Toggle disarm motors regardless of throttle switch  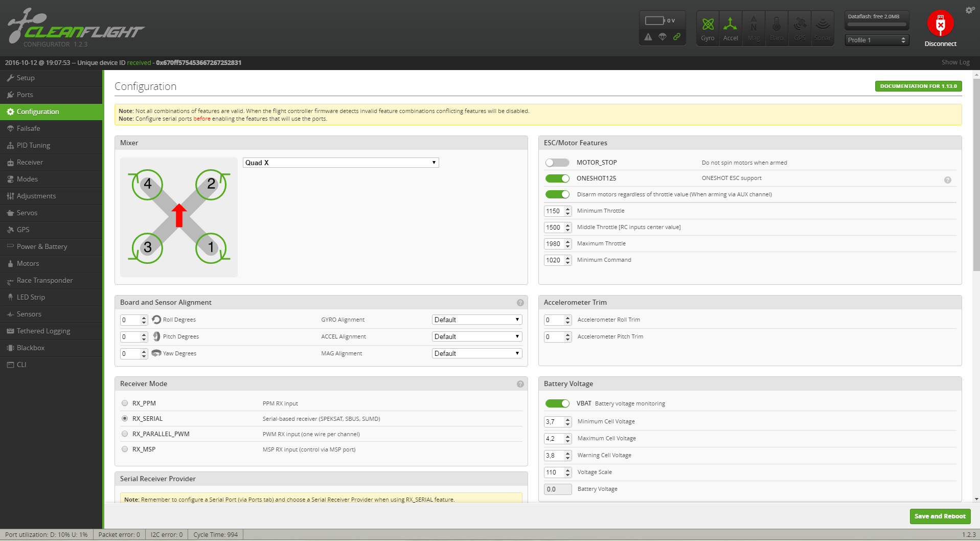tap(557, 194)
